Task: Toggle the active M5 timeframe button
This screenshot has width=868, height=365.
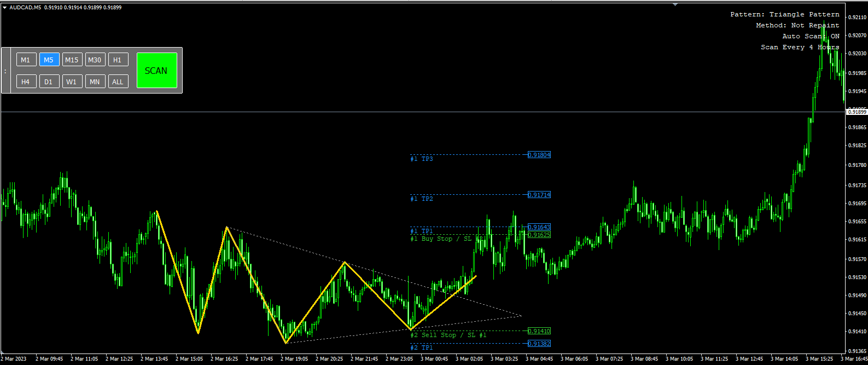Action: [x=49, y=60]
